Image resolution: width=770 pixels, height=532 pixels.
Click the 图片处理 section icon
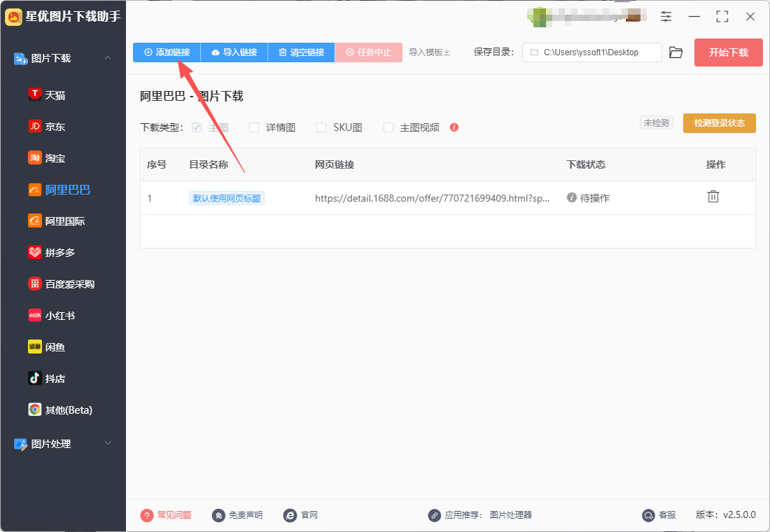tap(20, 444)
